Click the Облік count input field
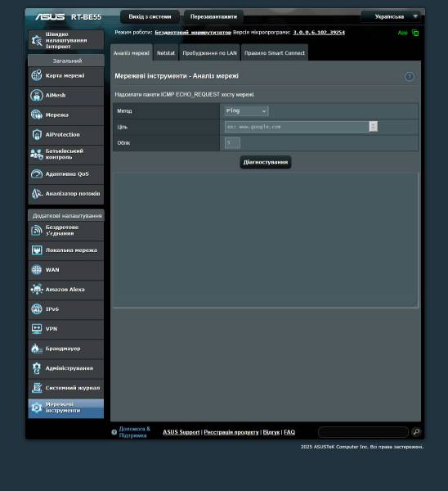The width and height of the screenshot is (448, 491). pos(232,142)
